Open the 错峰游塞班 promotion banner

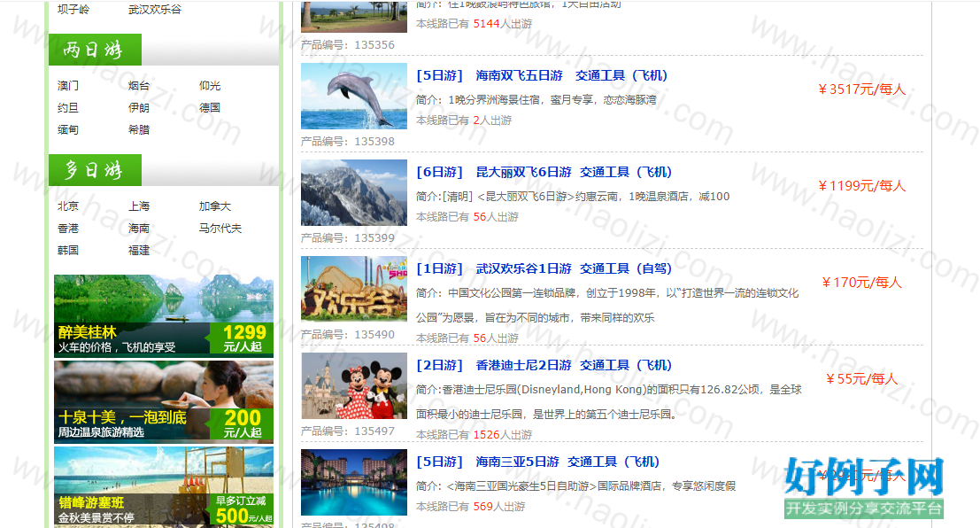tap(164, 486)
